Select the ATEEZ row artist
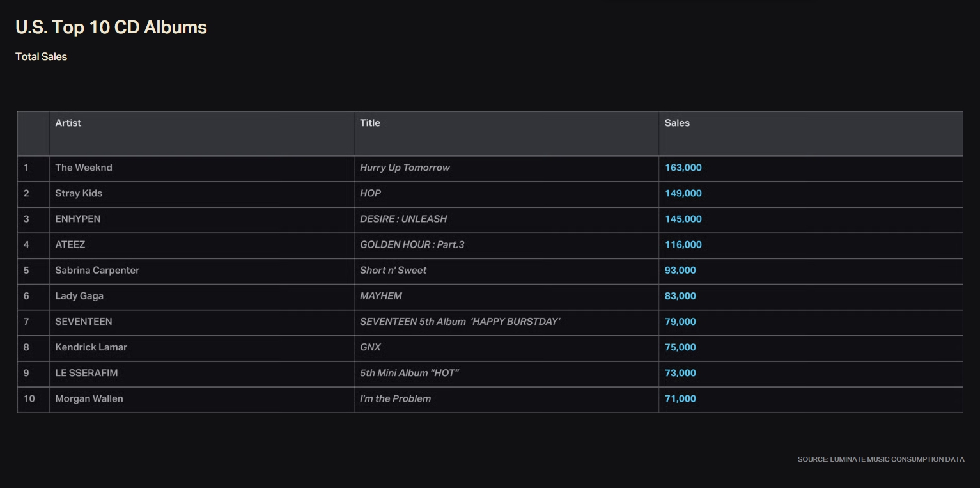This screenshot has height=488, width=980. tap(70, 244)
